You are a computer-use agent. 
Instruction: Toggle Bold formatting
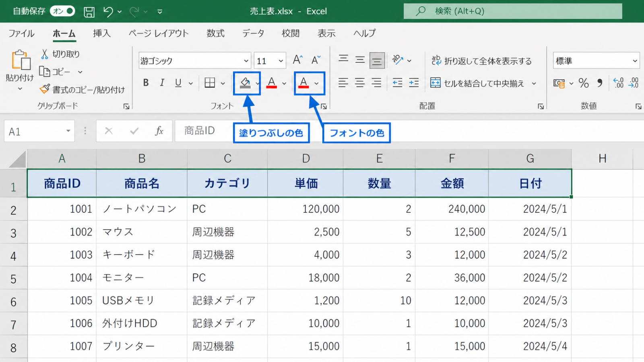(146, 83)
